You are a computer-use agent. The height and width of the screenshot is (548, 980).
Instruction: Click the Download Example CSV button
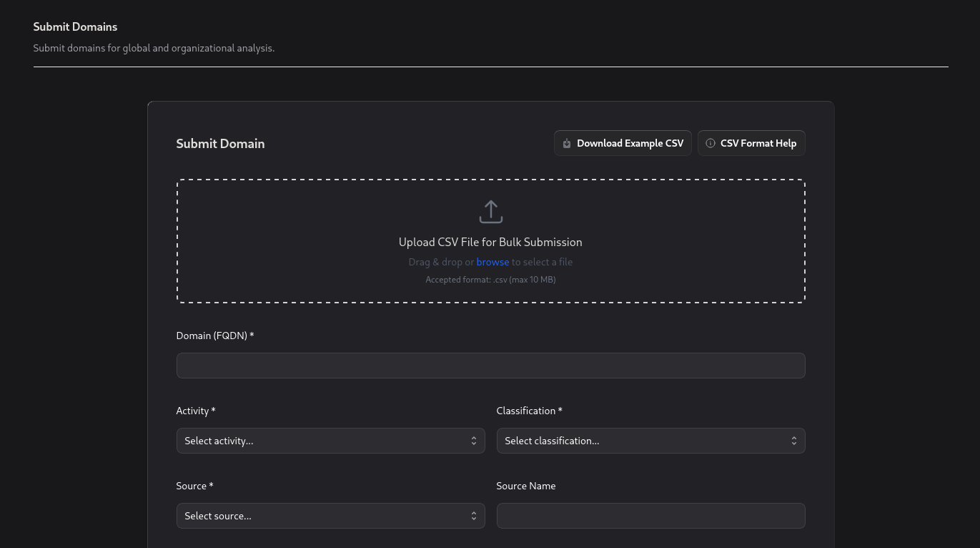[622, 143]
